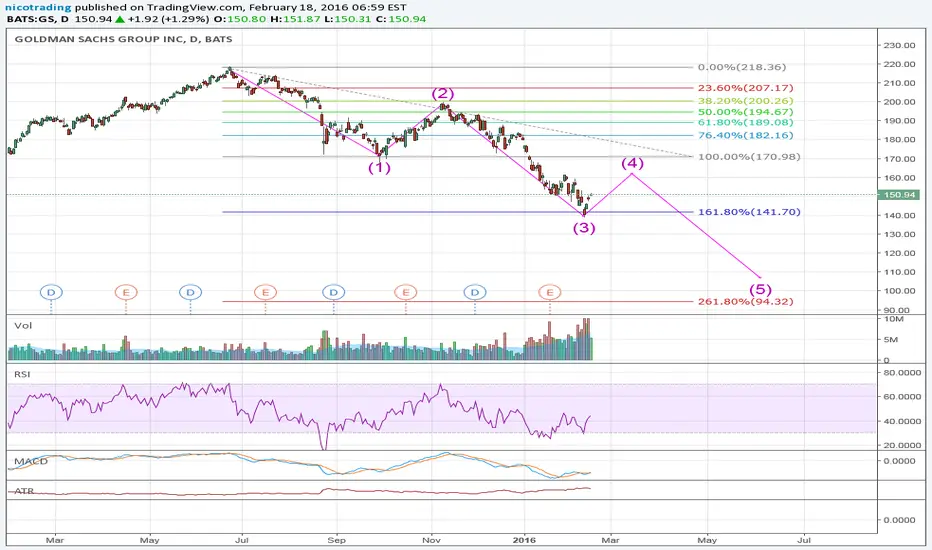Click the 130.00 price axis label

(x=899, y=234)
